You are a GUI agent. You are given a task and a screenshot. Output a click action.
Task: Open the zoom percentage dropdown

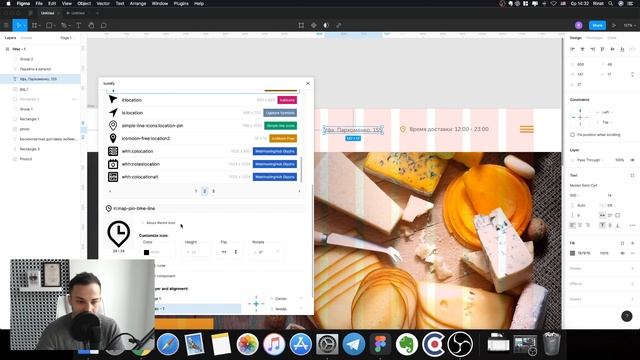(x=629, y=25)
